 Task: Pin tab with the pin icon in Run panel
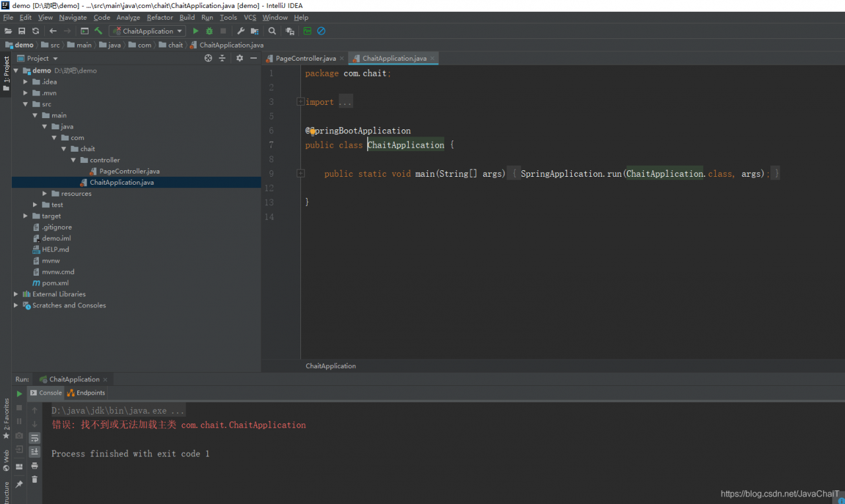[19, 484]
